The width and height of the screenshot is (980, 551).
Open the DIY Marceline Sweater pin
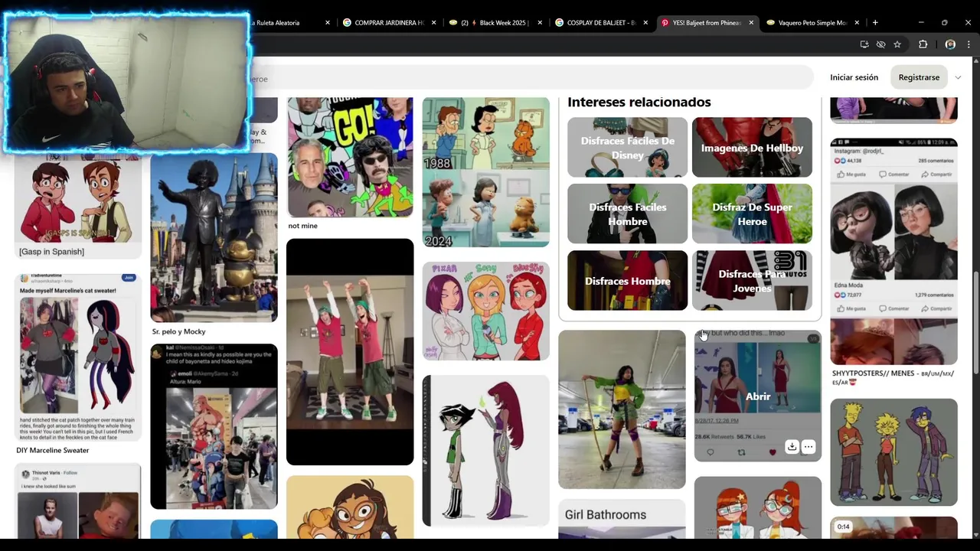pyautogui.click(x=78, y=357)
